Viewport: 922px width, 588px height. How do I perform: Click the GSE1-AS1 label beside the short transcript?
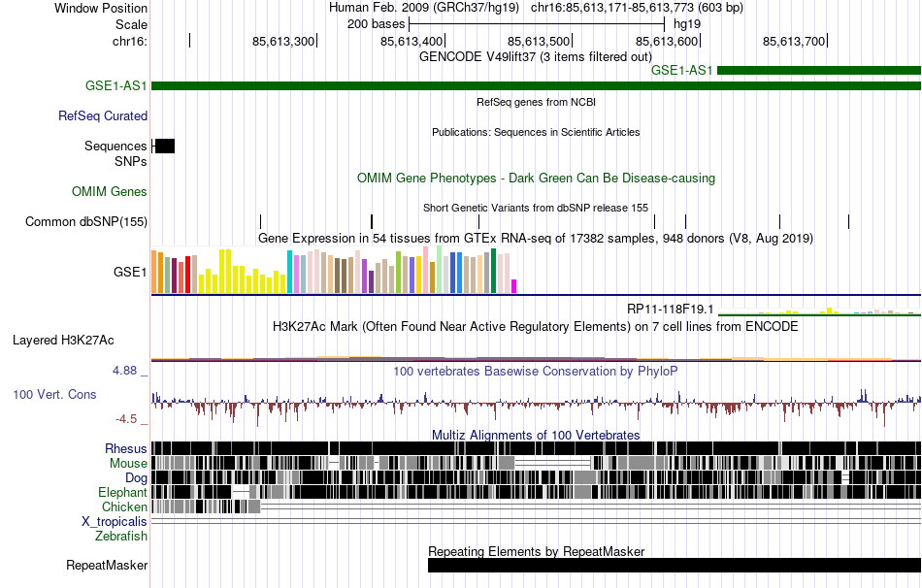681,71
